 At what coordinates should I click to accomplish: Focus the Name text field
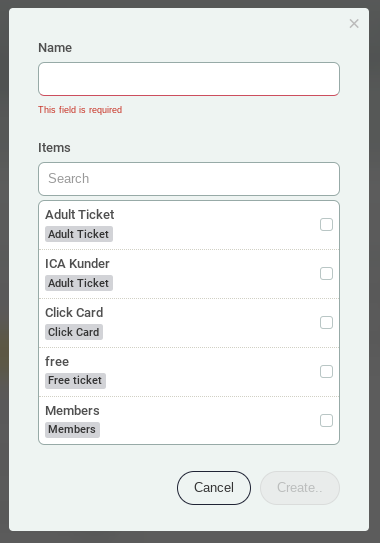coord(189,79)
